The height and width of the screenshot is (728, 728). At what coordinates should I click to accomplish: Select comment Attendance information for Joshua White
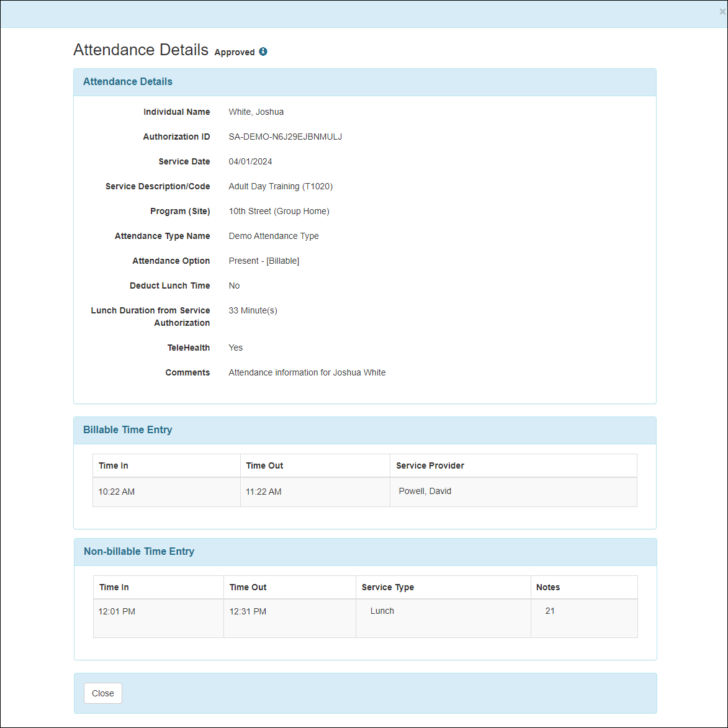tap(307, 372)
